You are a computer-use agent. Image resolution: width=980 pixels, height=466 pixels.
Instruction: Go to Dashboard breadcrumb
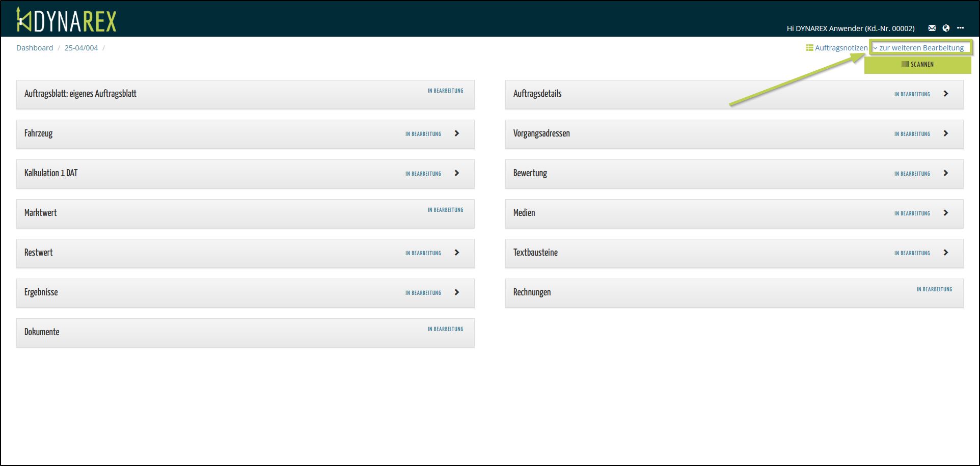tap(35, 48)
